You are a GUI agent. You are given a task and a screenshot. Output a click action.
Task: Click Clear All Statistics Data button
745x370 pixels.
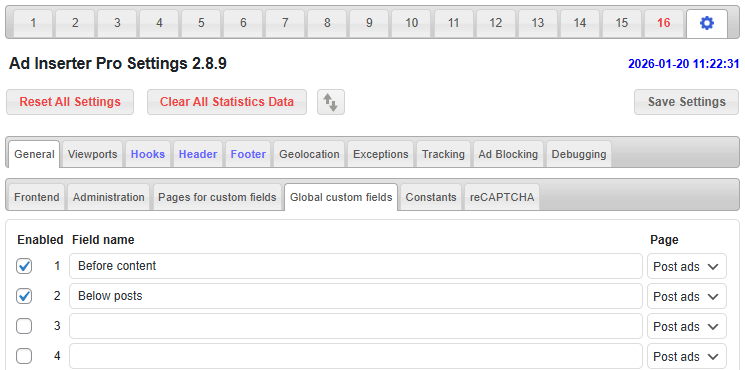pos(227,102)
